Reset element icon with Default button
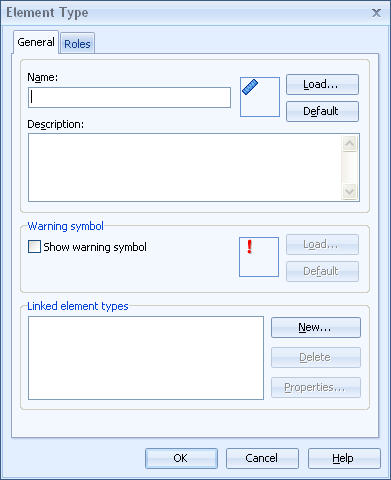The height and width of the screenshot is (480, 391). (x=322, y=111)
